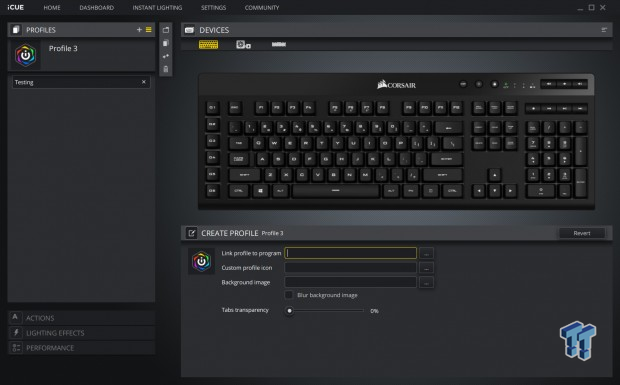
Task: Copy profile using the copy icon
Action: point(166,43)
